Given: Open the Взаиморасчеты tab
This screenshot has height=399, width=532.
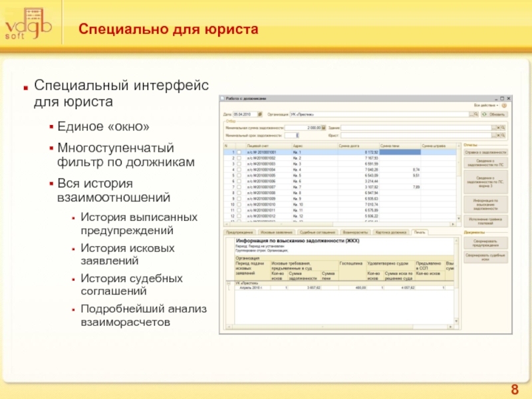Looking at the screenshot, I should [x=354, y=231].
